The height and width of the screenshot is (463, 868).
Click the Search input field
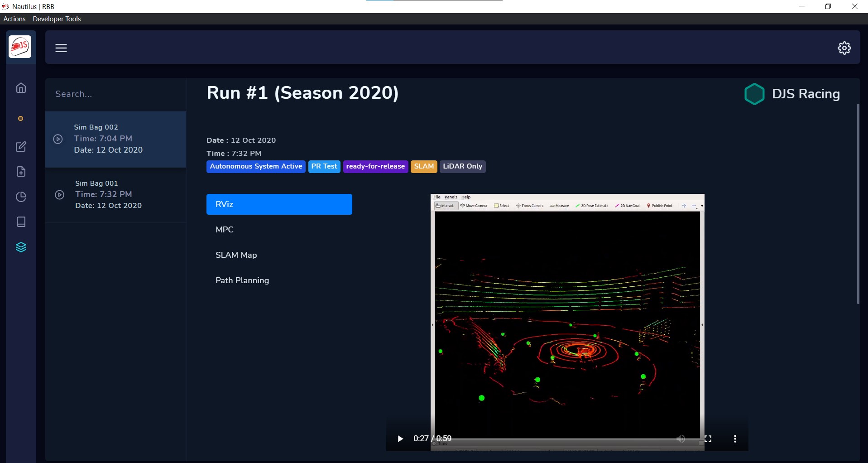pos(116,94)
